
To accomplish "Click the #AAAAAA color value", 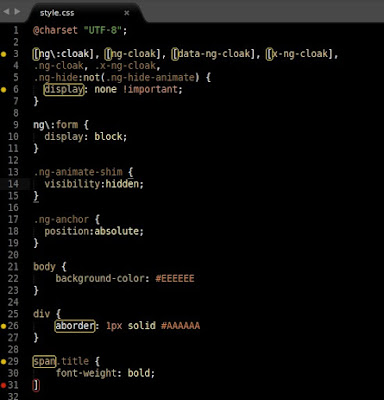I will click(x=180, y=326).
